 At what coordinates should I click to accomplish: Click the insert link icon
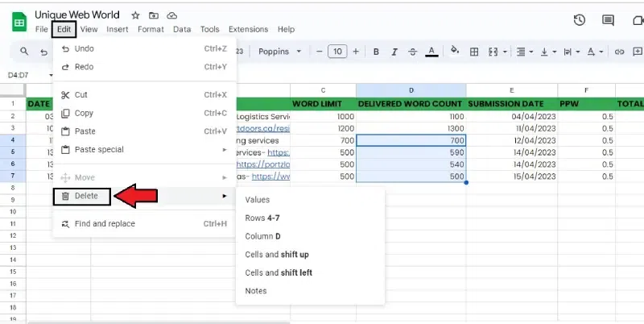(x=619, y=52)
